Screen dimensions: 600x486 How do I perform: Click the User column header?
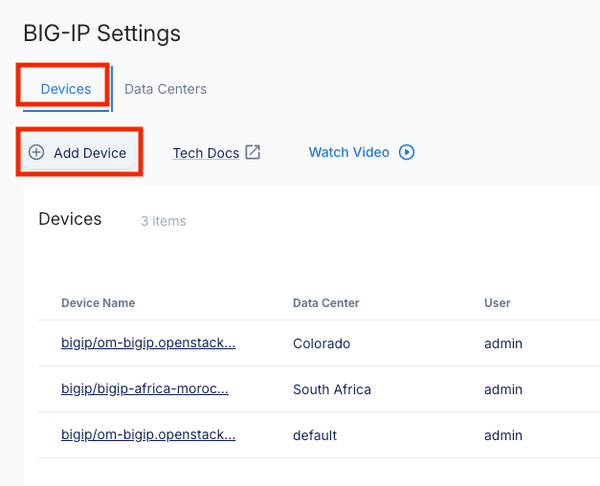pos(497,303)
